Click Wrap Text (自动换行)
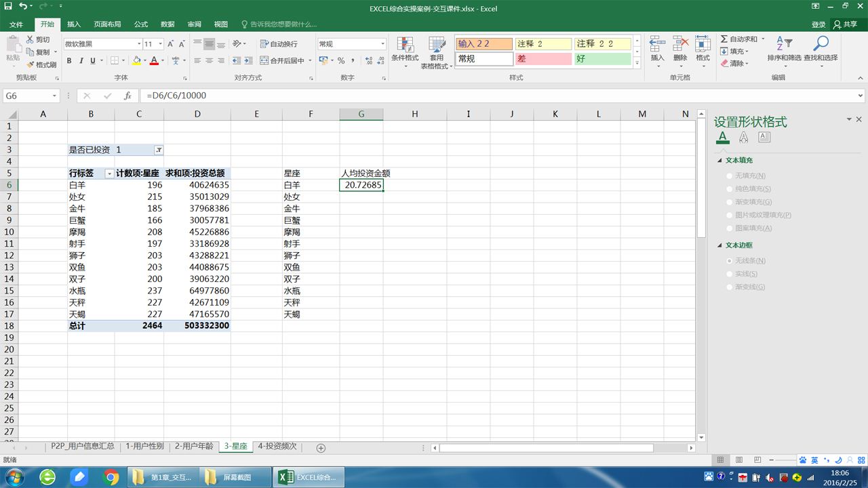 (x=279, y=44)
